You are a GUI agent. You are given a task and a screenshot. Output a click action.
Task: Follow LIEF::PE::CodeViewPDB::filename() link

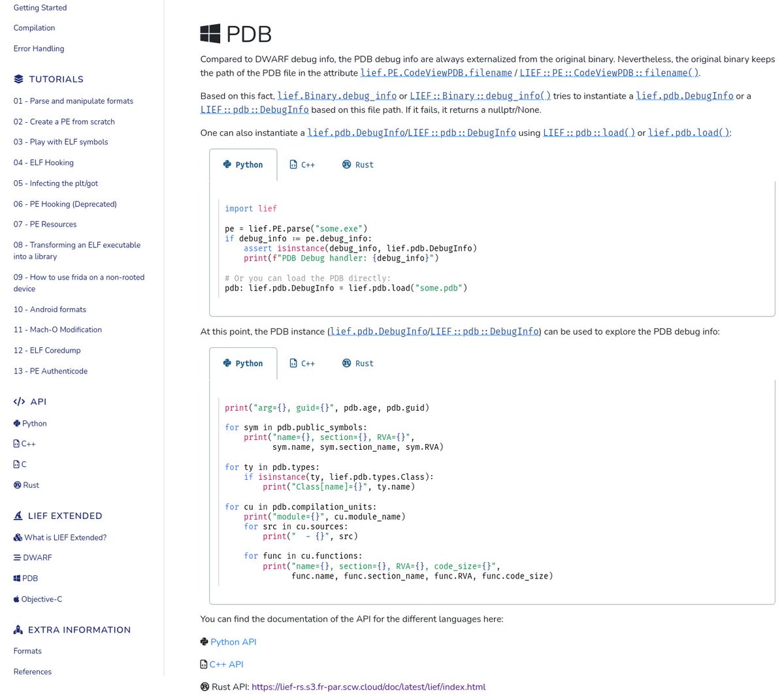click(609, 72)
